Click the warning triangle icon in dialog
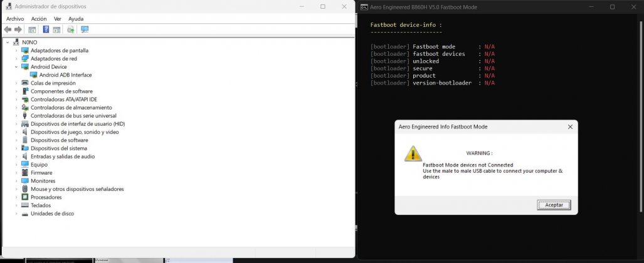 (x=413, y=154)
